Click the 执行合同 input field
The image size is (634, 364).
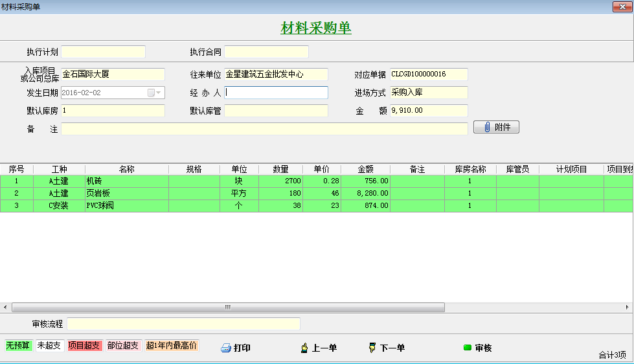click(x=266, y=52)
